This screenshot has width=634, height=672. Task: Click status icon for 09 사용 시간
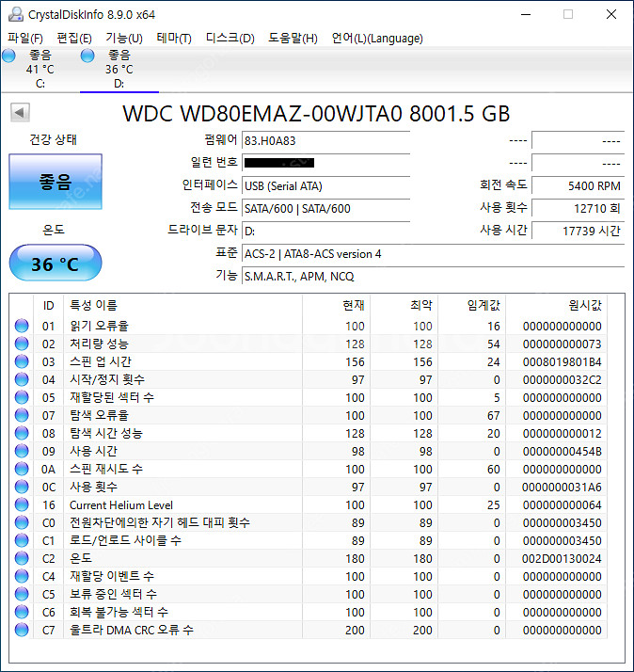(22, 451)
